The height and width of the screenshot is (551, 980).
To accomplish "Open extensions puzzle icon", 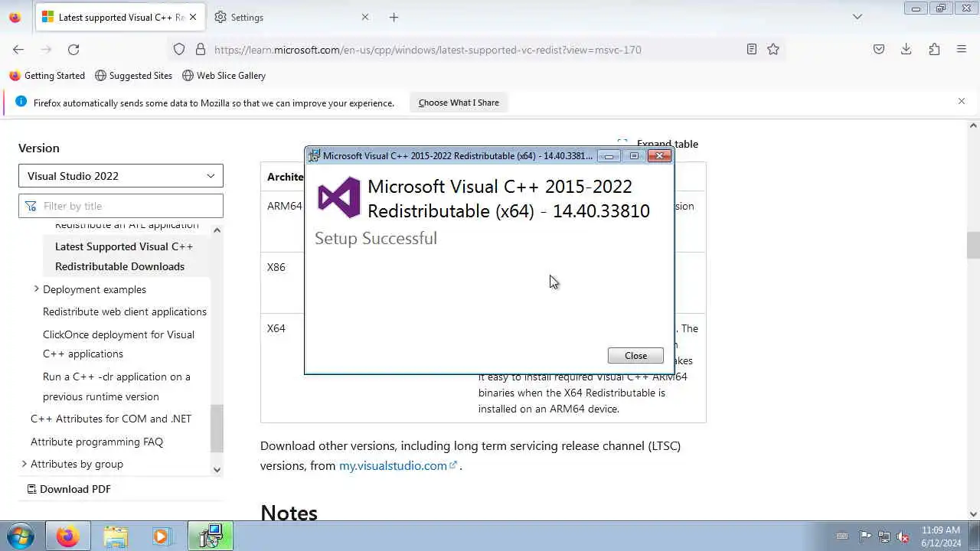I will [934, 49].
